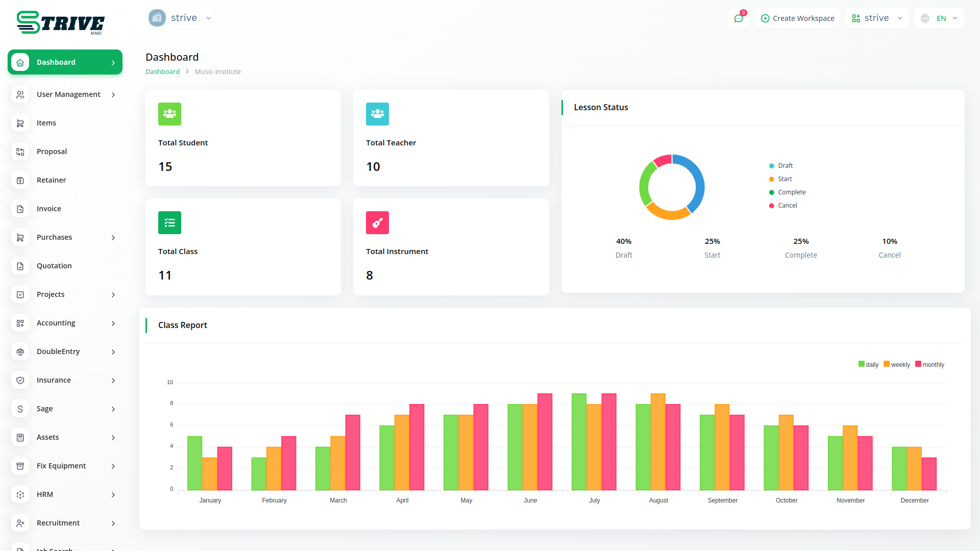The image size is (980, 551).
Task: Toggle daily series in chart legend
Action: [868, 364]
